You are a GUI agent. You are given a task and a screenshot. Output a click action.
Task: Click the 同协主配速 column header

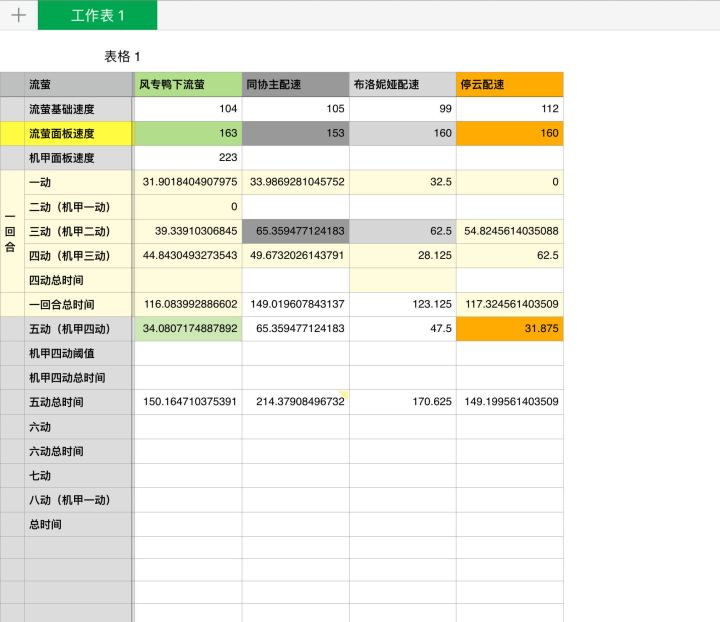(x=295, y=84)
